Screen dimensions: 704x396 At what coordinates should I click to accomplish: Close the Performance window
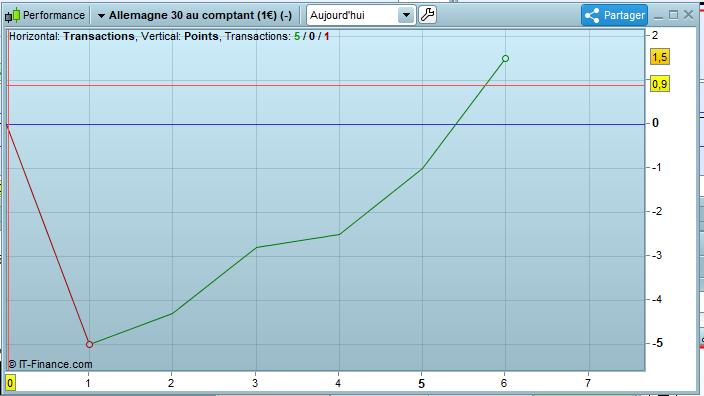pyautogui.click(x=688, y=15)
